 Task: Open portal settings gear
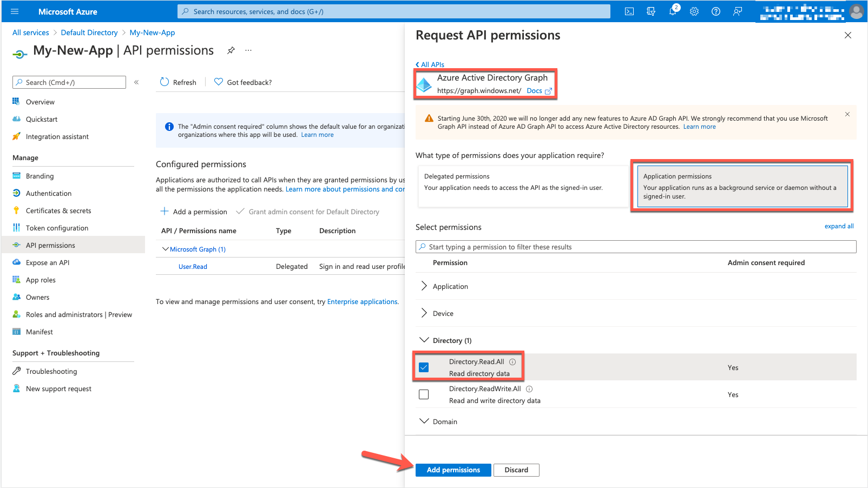[x=694, y=11]
